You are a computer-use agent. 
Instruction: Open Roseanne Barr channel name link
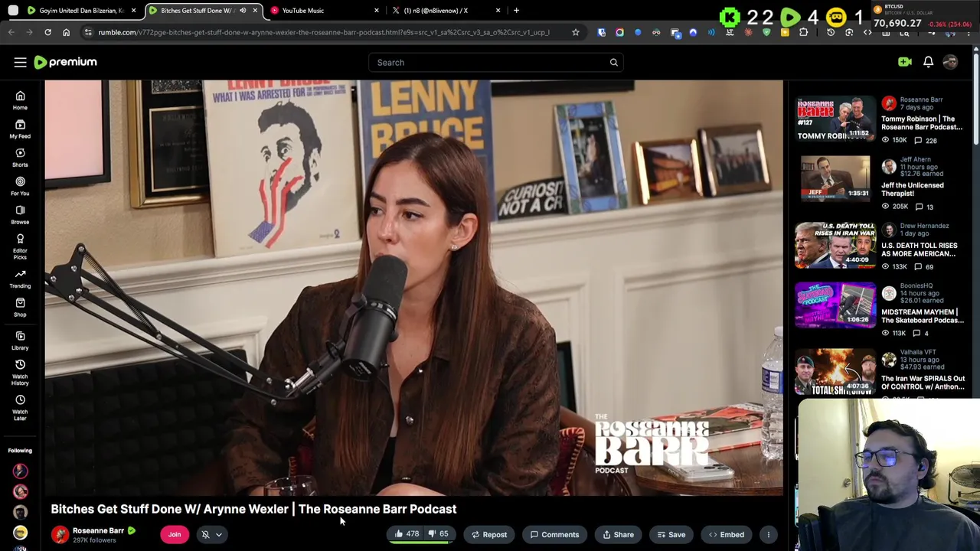tap(98, 530)
